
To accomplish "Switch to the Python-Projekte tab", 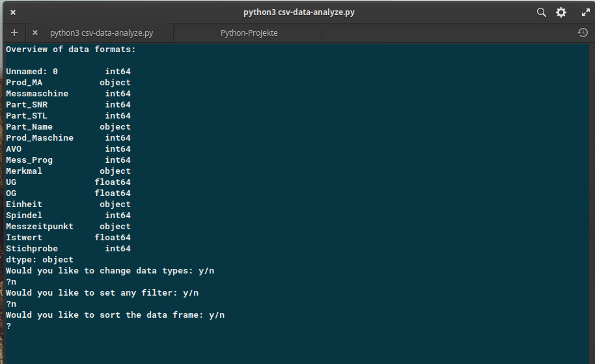I will [249, 33].
